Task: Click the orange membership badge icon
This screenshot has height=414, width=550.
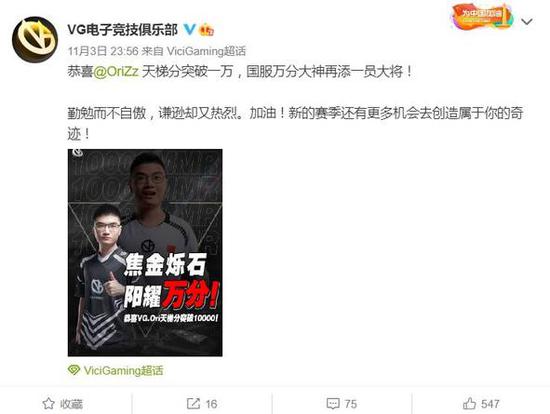Action: point(207,30)
